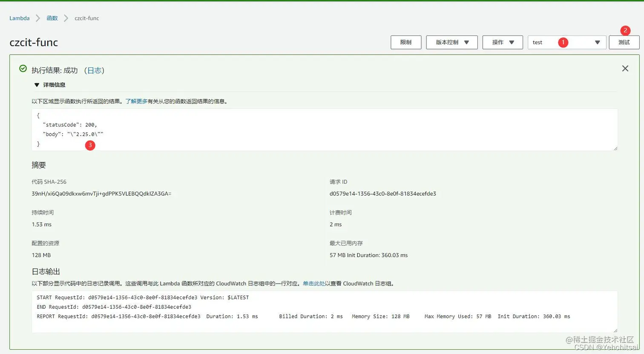Open the 了解更多 link
The width and height of the screenshot is (644, 354).
coord(136,101)
